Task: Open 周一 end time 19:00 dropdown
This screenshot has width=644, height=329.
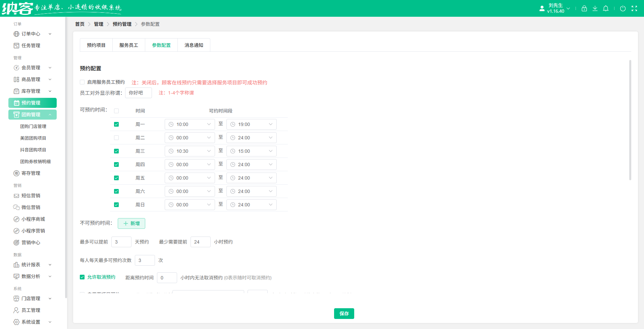Action: [x=252, y=124]
